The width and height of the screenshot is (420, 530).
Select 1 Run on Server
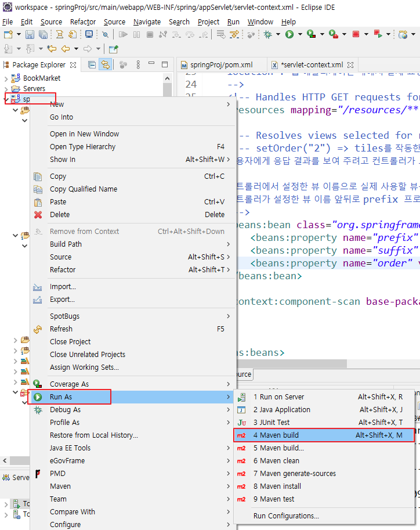coord(324,397)
